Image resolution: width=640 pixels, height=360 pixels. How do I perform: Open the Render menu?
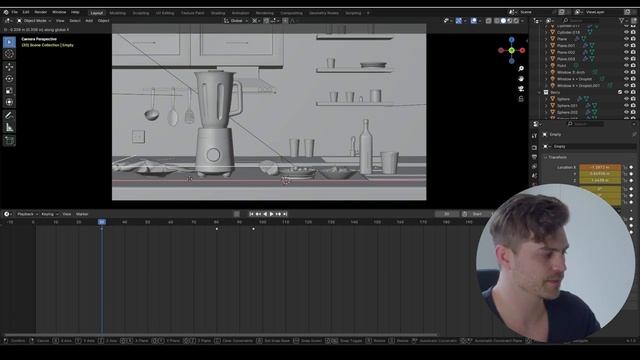click(x=41, y=12)
